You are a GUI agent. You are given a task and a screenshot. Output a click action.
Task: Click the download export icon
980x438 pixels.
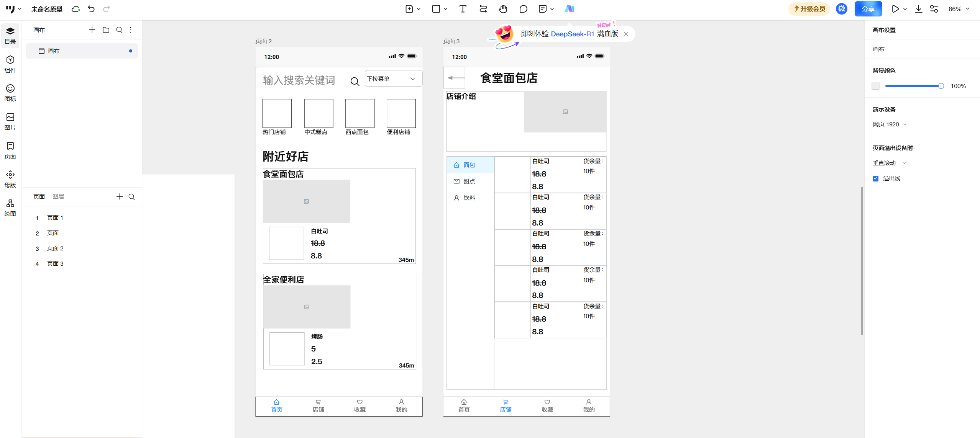(x=918, y=9)
